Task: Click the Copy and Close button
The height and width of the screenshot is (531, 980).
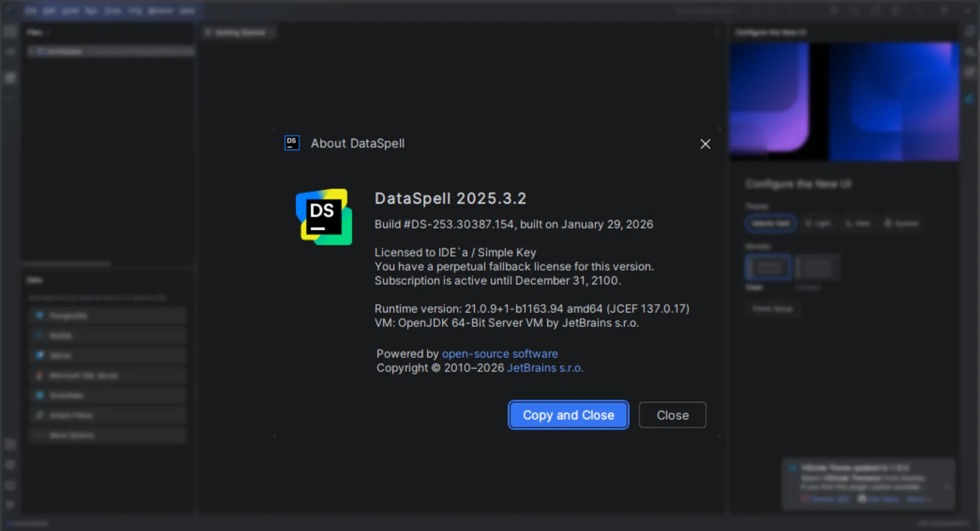Action: (x=568, y=415)
